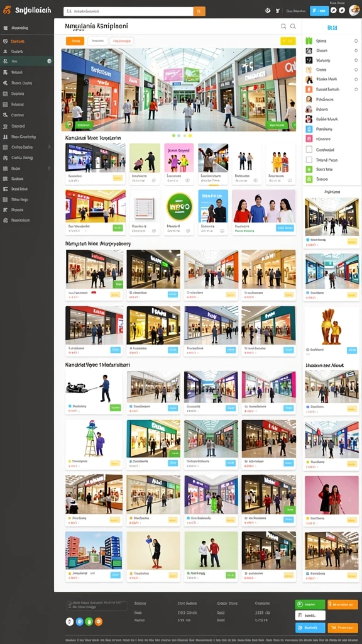Click the white circular icon in footer
Image resolution: width=362 pixels, height=644 pixels.
pyautogui.click(x=70, y=621)
